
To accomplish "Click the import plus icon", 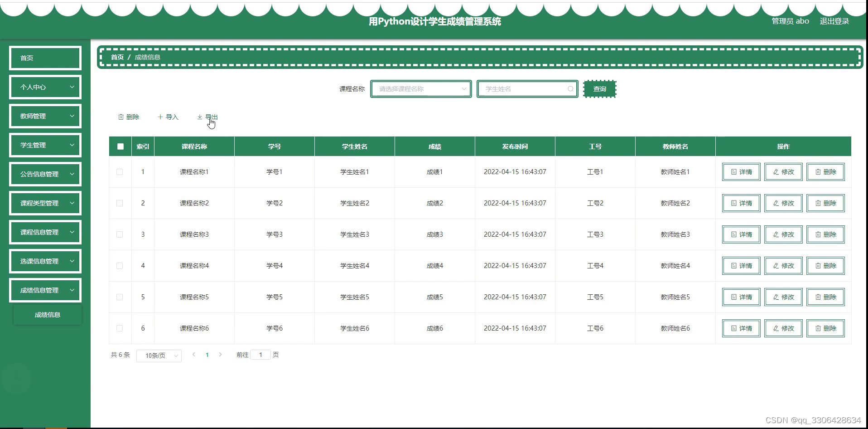I will point(160,117).
